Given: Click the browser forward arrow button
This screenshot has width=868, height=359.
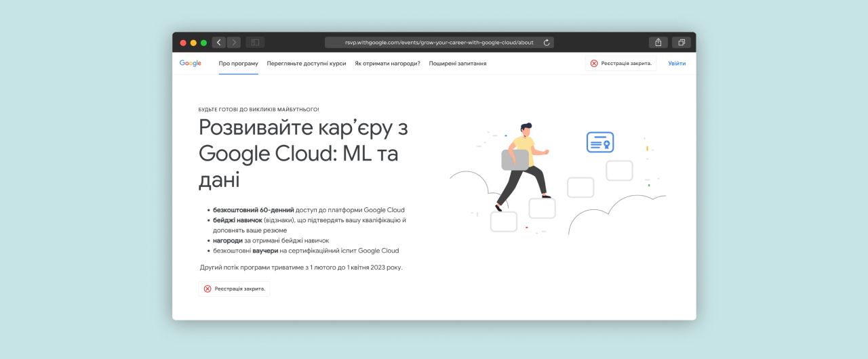Looking at the screenshot, I should (x=234, y=43).
